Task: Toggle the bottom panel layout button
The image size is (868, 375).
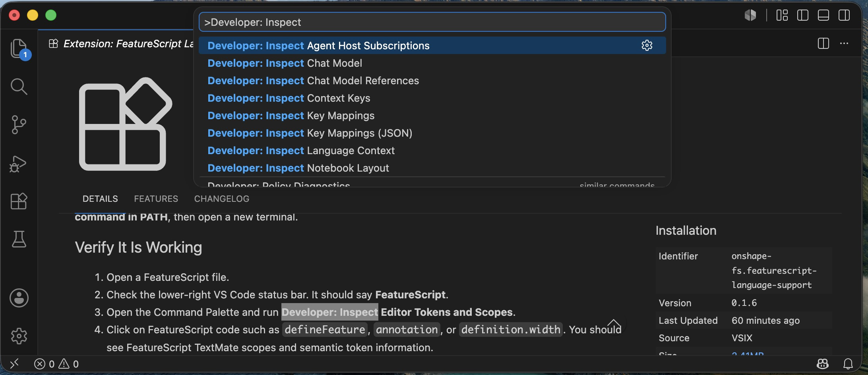Action: (823, 15)
